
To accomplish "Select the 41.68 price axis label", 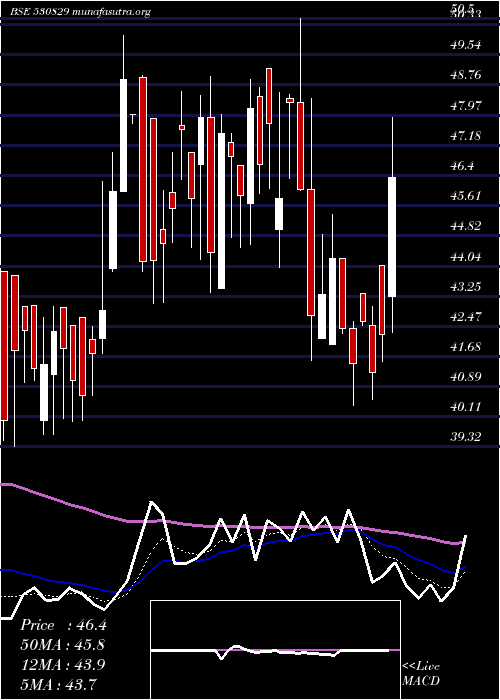I will [x=466, y=346].
